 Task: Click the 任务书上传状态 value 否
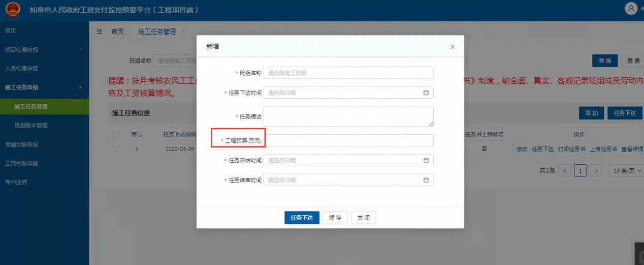click(484, 149)
